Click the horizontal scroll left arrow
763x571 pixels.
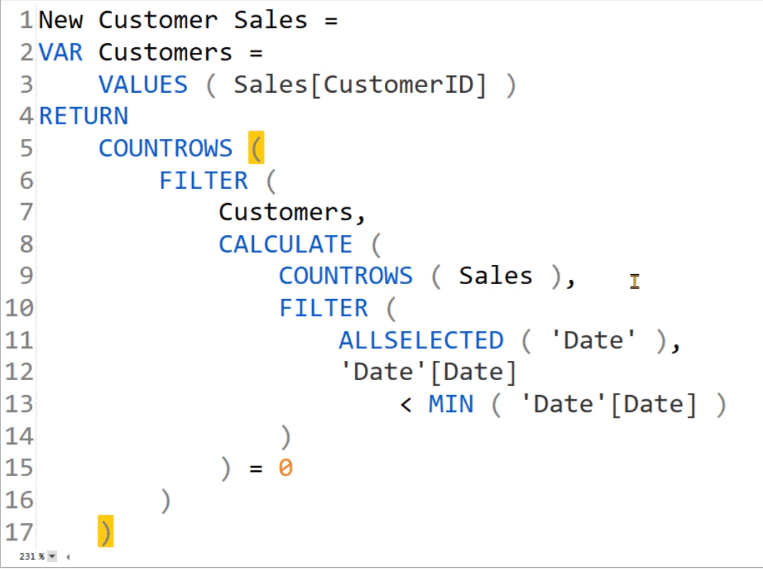pyautogui.click(x=68, y=556)
